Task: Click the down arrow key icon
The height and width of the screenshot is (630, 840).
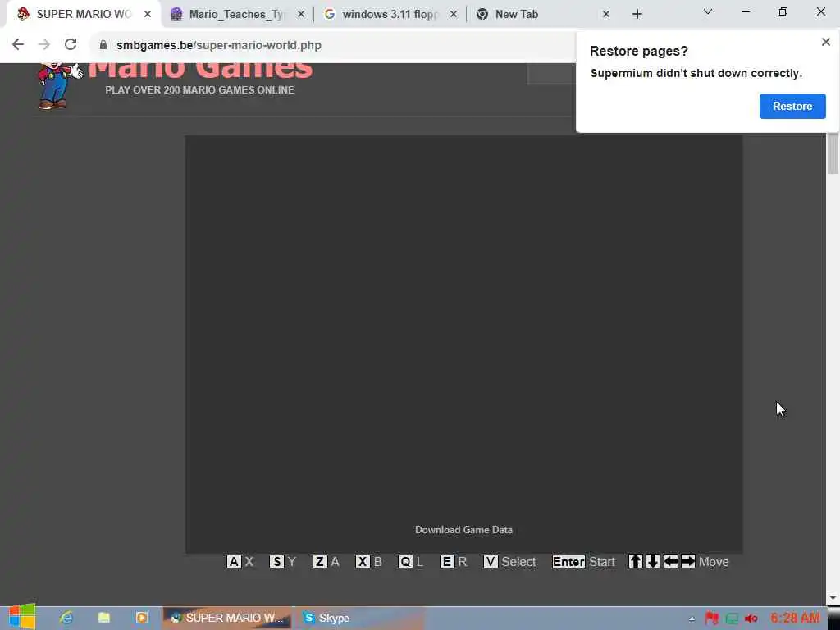Action: (652, 561)
